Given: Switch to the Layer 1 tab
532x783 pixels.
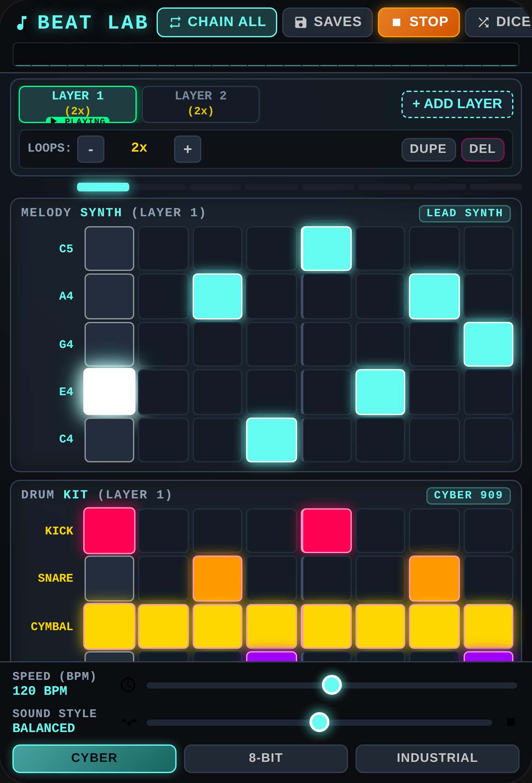Looking at the screenshot, I should (x=77, y=104).
